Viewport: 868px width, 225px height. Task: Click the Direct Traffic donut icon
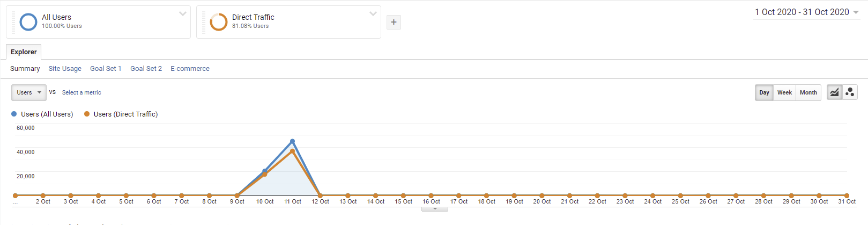(219, 22)
